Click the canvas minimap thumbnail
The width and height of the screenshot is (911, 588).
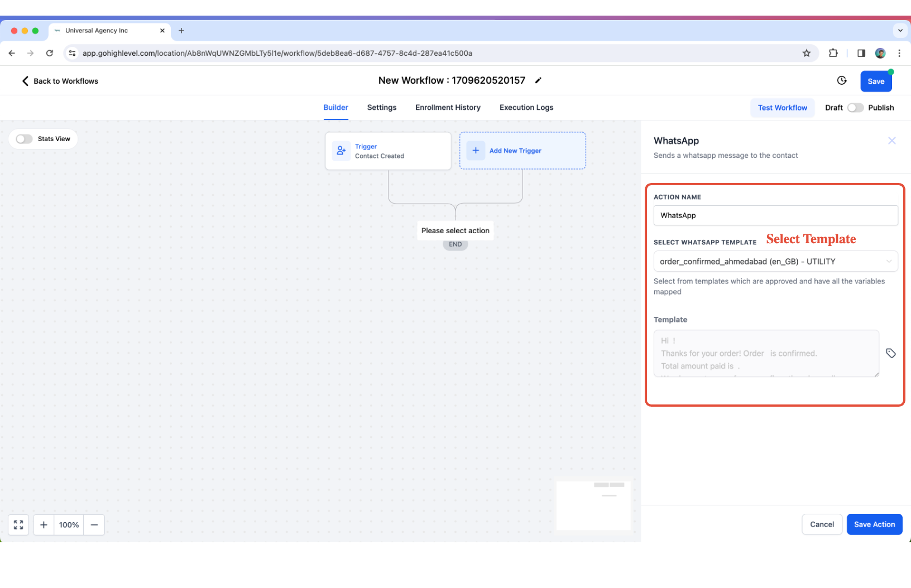(x=593, y=505)
